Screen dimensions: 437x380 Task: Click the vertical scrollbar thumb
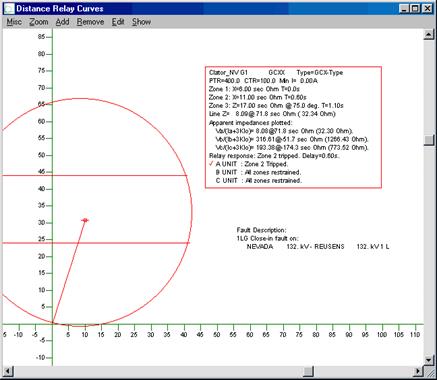(x=429, y=140)
